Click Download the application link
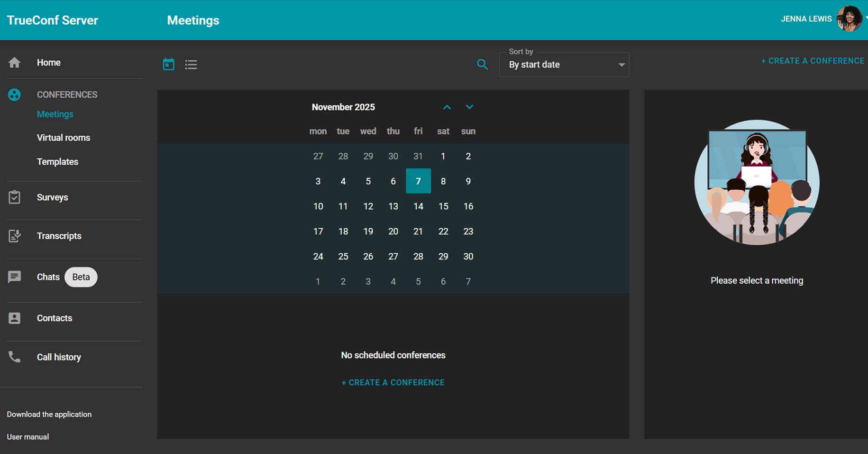 tap(49, 414)
